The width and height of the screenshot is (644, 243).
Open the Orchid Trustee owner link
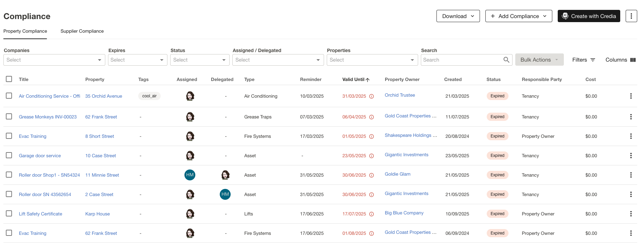click(400, 95)
